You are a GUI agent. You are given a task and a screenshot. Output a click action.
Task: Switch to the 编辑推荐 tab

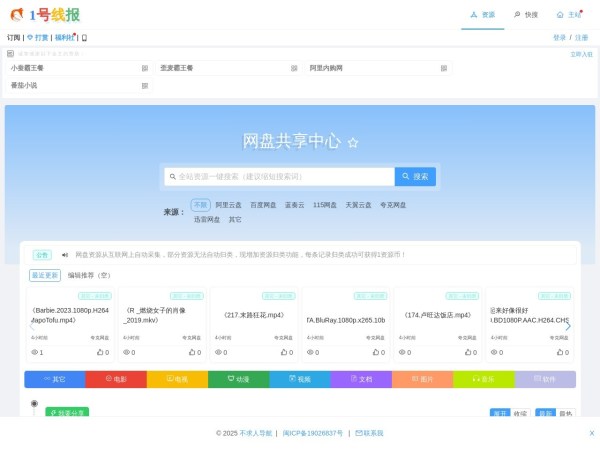[x=88, y=274]
